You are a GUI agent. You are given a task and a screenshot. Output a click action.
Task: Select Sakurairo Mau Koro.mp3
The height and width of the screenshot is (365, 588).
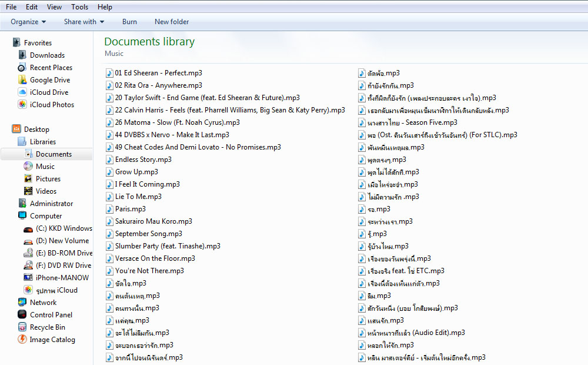(149, 221)
